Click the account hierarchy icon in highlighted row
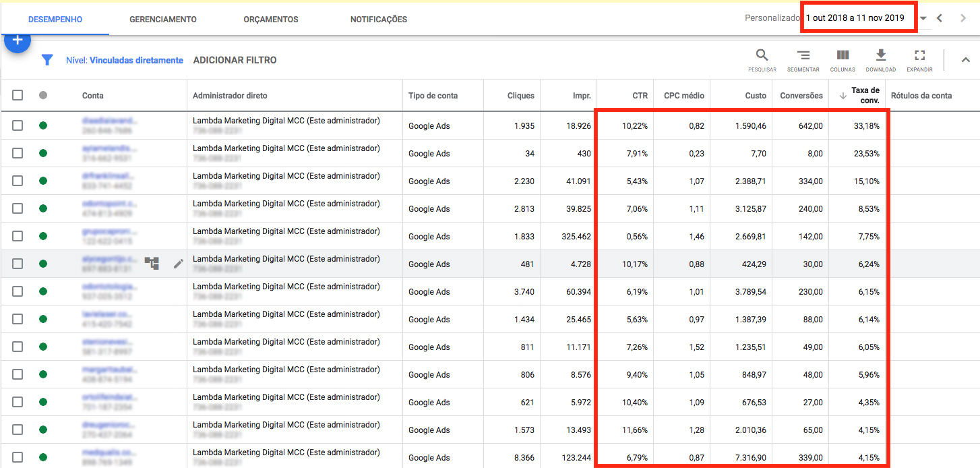This screenshot has height=468, width=980. [x=152, y=264]
